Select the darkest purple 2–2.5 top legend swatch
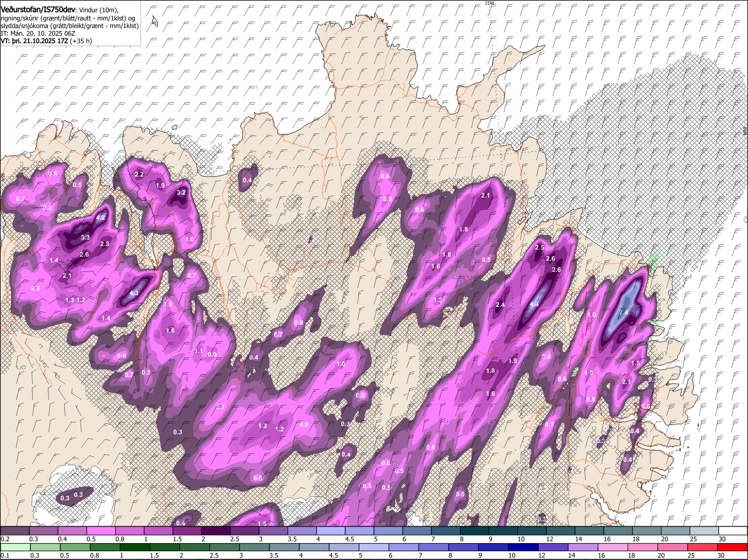This screenshot has width=748, height=560. pos(216,530)
